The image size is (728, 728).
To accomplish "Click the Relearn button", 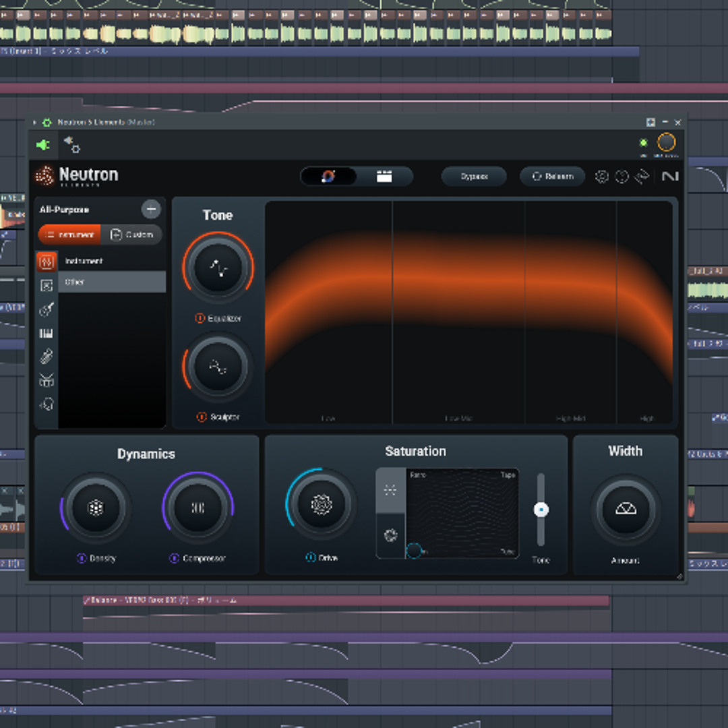I will point(552,177).
